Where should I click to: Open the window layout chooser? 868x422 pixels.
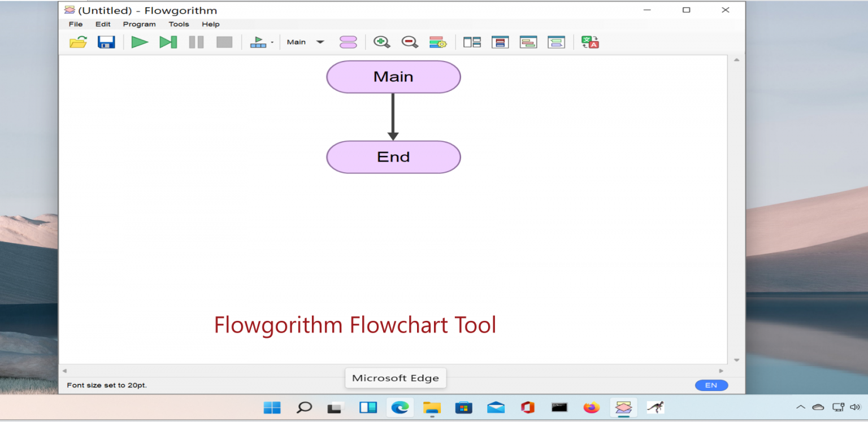(x=472, y=41)
